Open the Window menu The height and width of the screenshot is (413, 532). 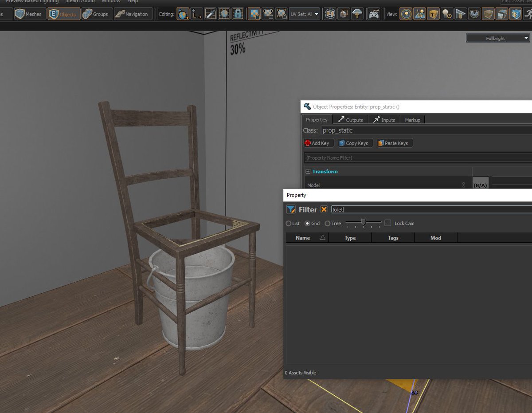pos(110,2)
